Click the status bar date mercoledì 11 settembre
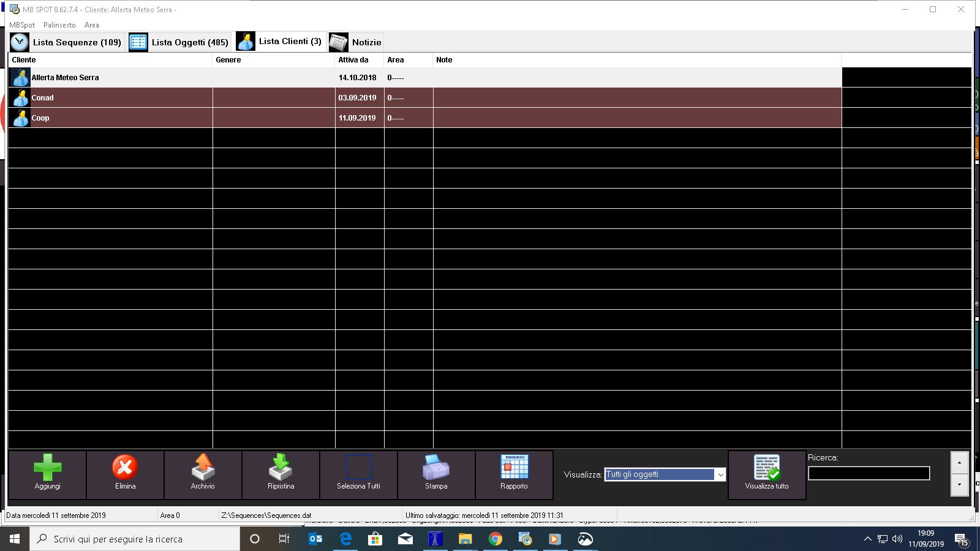The image size is (980, 551). [56, 515]
